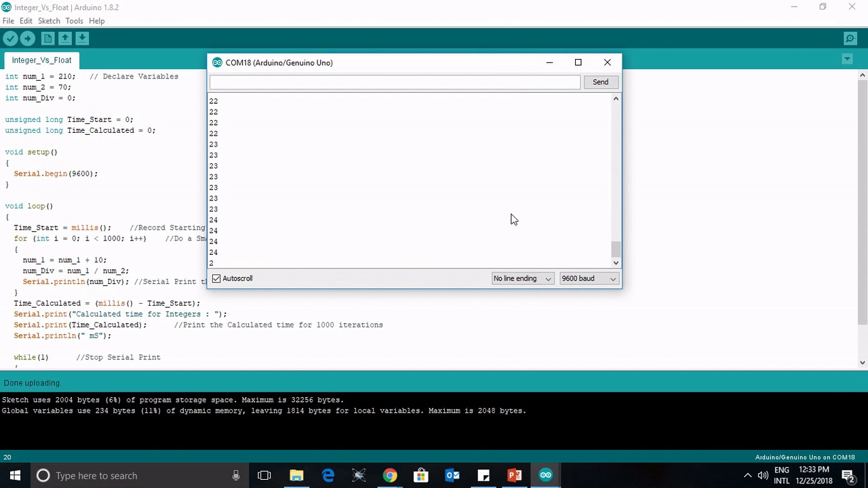This screenshot has height=488, width=868.
Task: Open the Sketch menu
Action: click(x=49, y=21)
